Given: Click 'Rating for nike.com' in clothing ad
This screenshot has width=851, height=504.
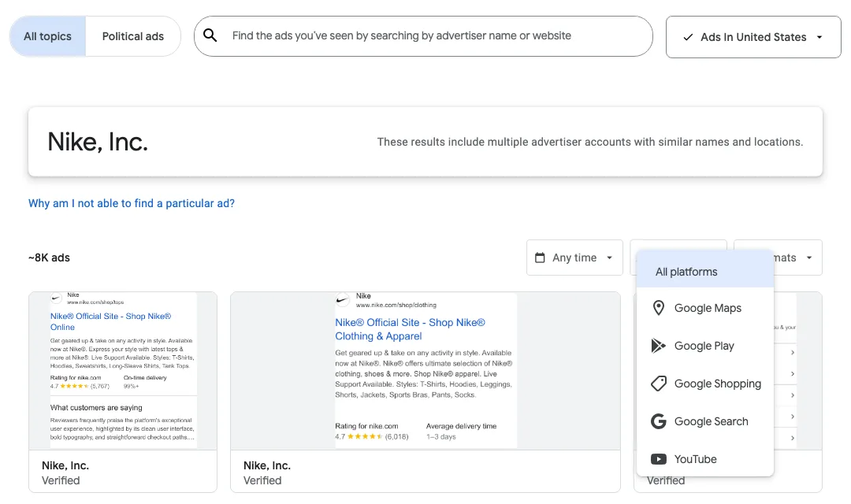Looking at the screenshot, I should 366,426.
